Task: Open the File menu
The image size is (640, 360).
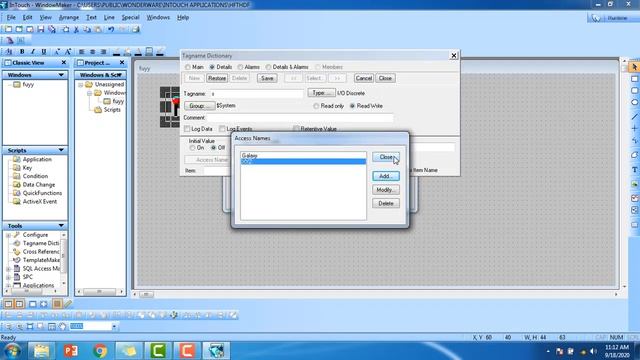Action: click(11, 18)
